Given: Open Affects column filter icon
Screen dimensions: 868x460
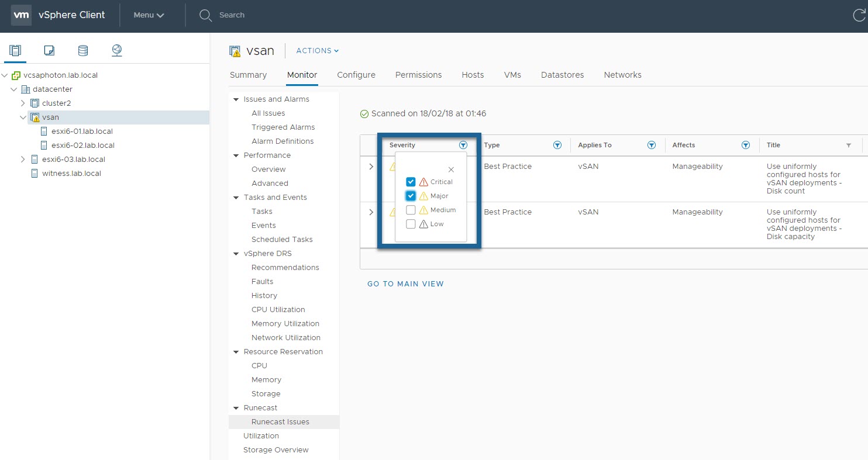Looking at the screenshot, I should click(746, 145).
